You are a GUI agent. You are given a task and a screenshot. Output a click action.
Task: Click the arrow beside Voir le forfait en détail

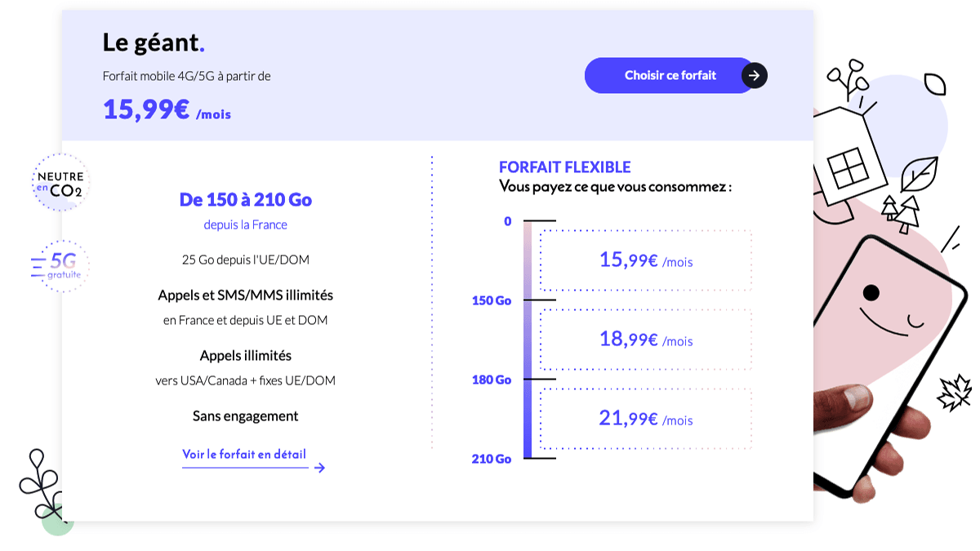pyautogui.click(x=319, y=468)
